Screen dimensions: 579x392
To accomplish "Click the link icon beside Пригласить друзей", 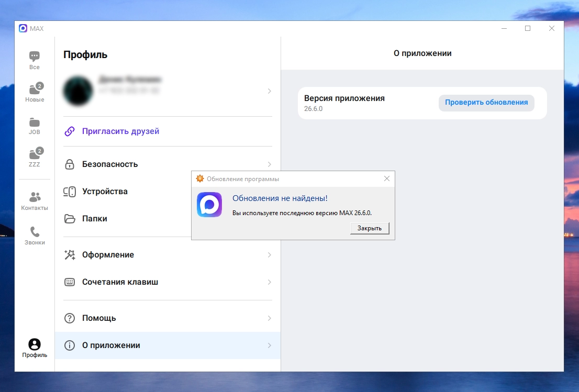I will click(x=70, y=131).
